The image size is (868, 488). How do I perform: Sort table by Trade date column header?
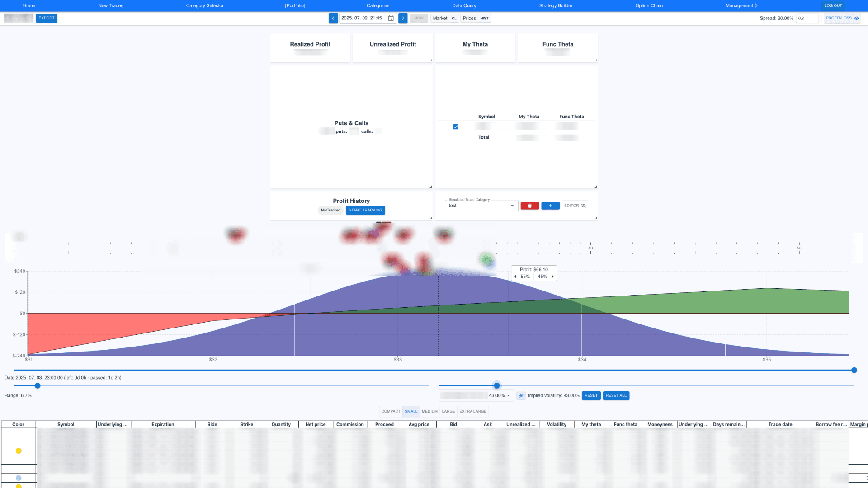(x=780, y=425)
